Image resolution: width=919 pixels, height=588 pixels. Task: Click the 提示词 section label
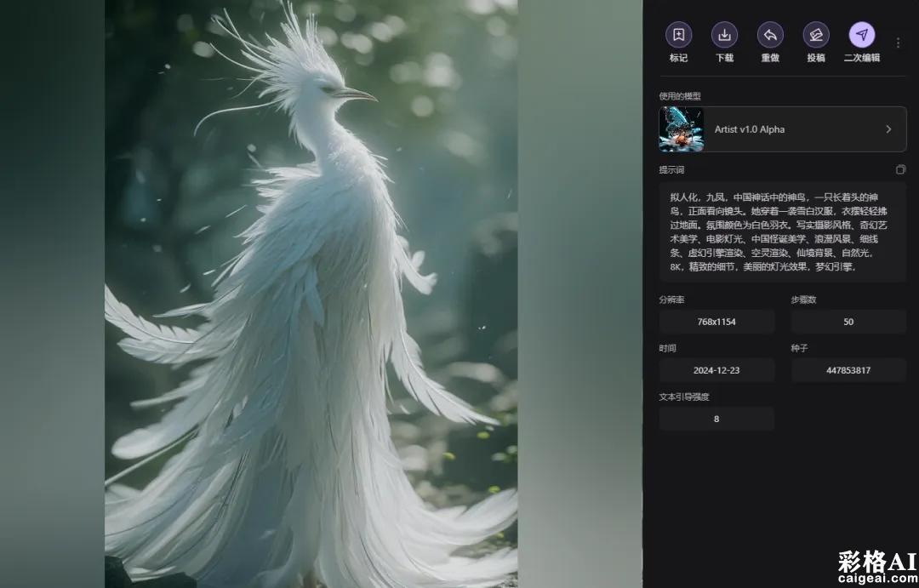pyautogui.click(x=671, y=170)
